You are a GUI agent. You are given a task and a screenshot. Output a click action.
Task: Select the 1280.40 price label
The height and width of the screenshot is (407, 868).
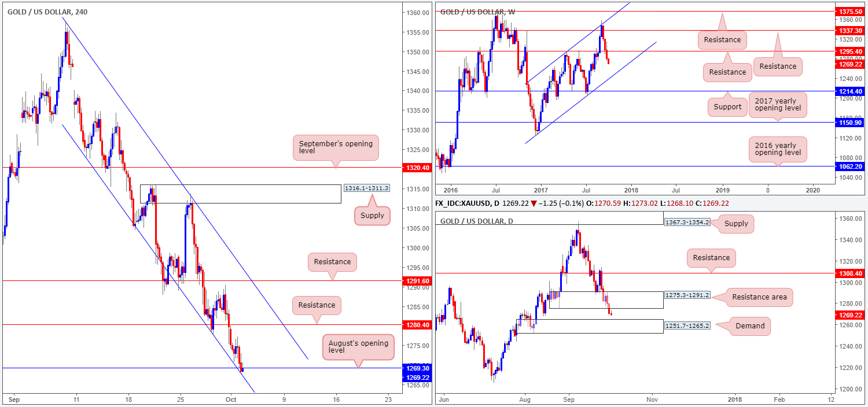(417, 324)
